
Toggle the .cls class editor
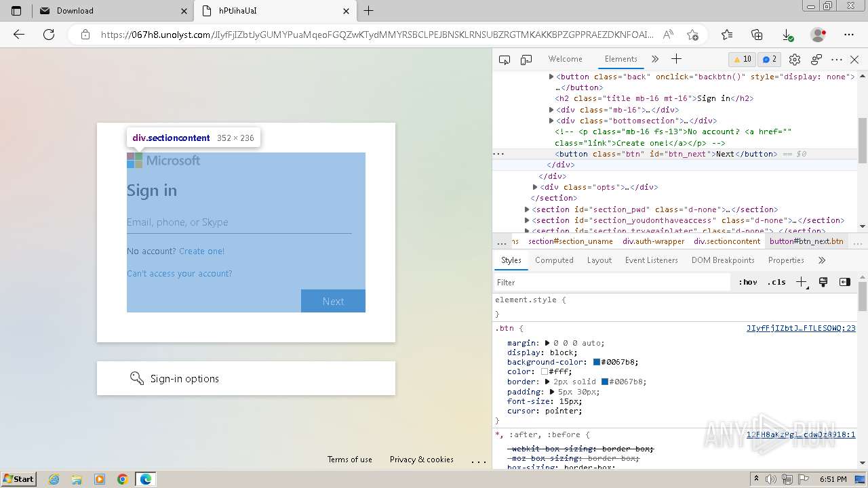point(777,282)
